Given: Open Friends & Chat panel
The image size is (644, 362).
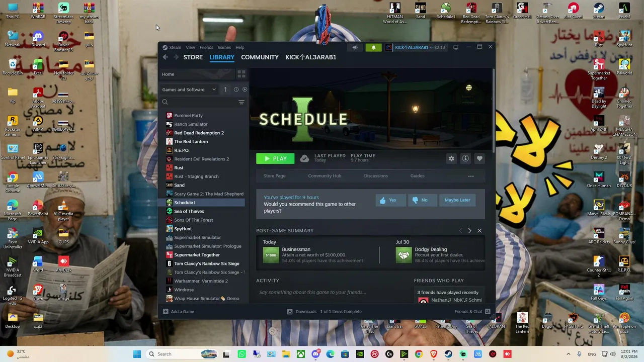Looking at the screenshot, I should pyautogui.click(x=472, y=312).
